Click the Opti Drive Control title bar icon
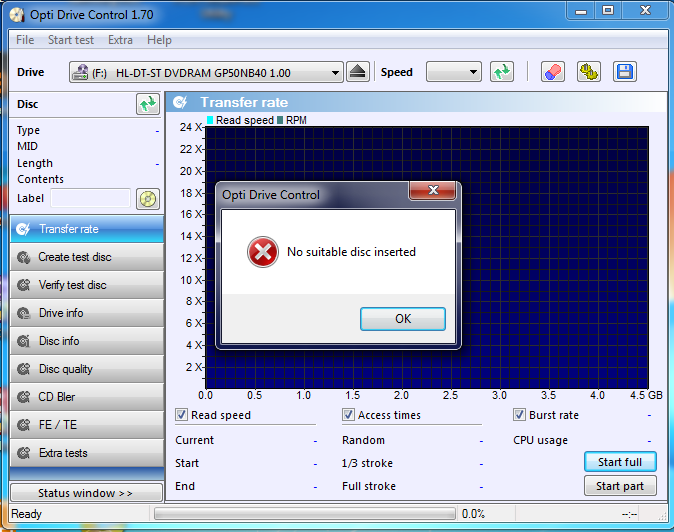 click(17, 15)
